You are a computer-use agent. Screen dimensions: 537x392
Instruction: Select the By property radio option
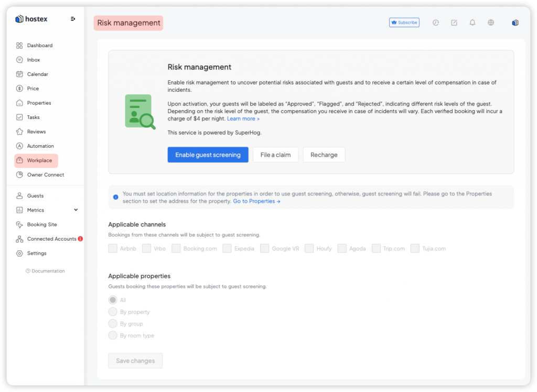click(x=113, y=311)
